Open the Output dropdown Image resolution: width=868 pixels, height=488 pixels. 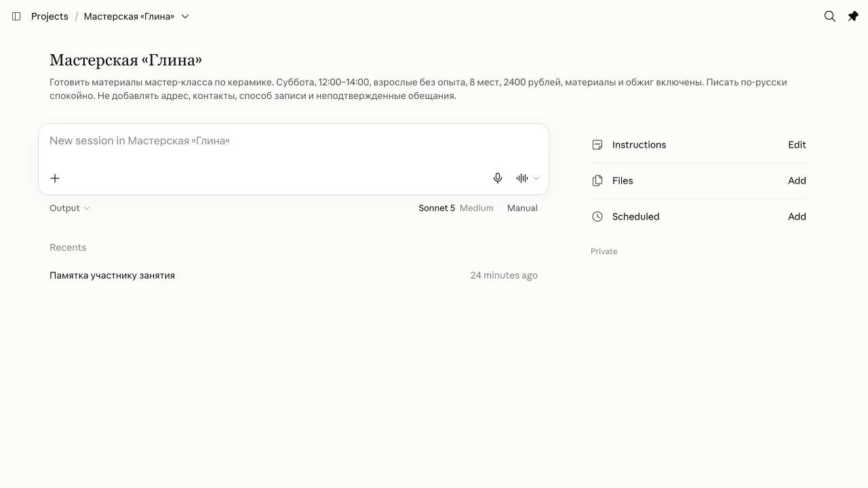pos(69,208)
